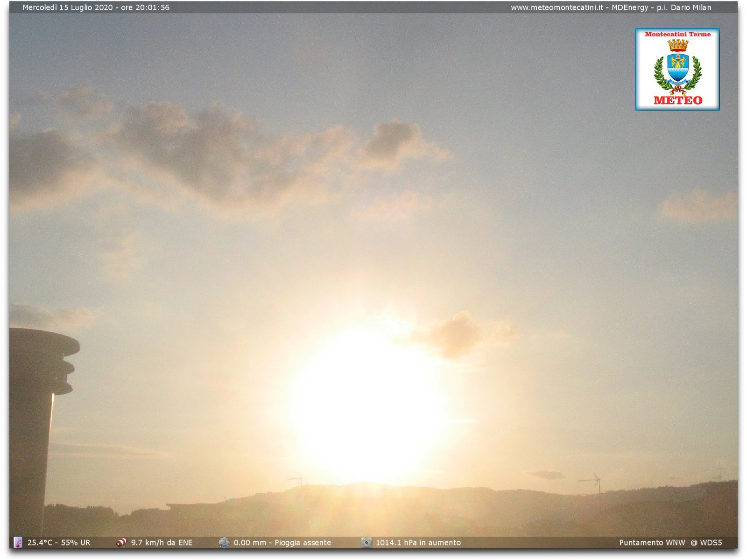Click the Montecatini Terme METEO logo

pyautogui.click(x=677, y=69)
